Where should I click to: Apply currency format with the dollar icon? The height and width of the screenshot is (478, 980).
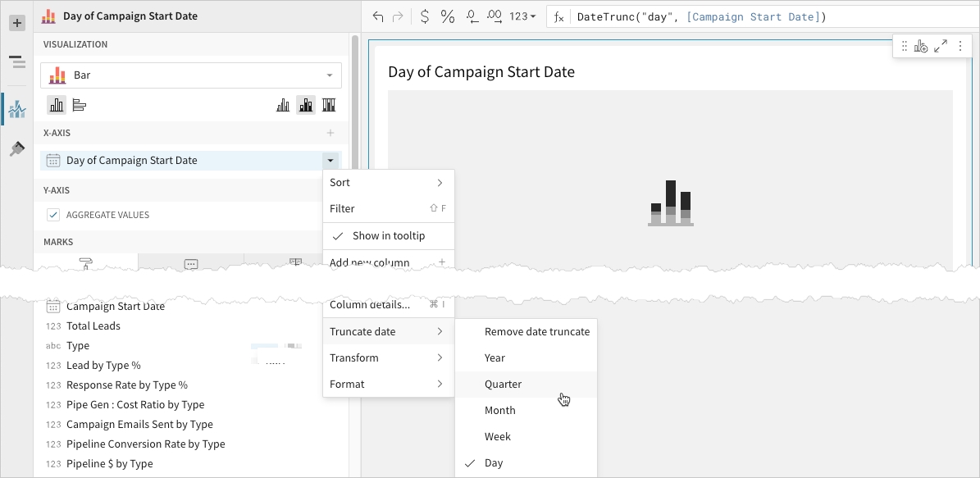(x=424, y=16)
